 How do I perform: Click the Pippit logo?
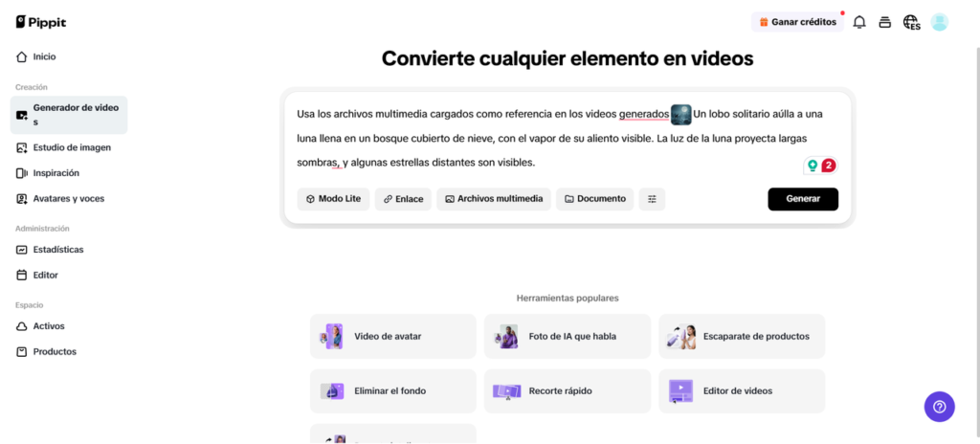click(x=41, y=22)
